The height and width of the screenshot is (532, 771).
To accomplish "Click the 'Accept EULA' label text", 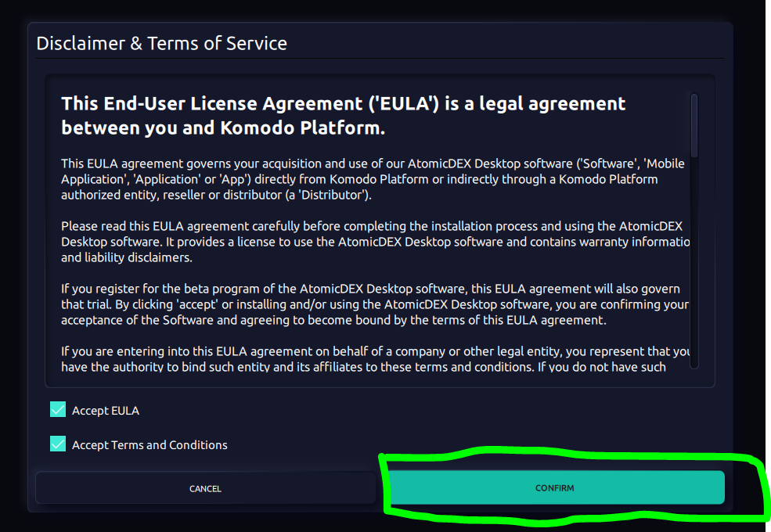I will click(x=105, y=411).
